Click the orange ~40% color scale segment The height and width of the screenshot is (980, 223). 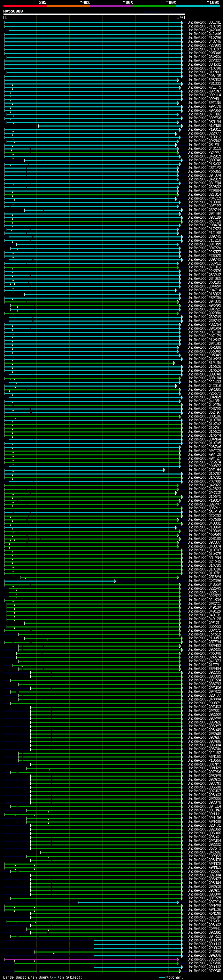click(68, 6)
